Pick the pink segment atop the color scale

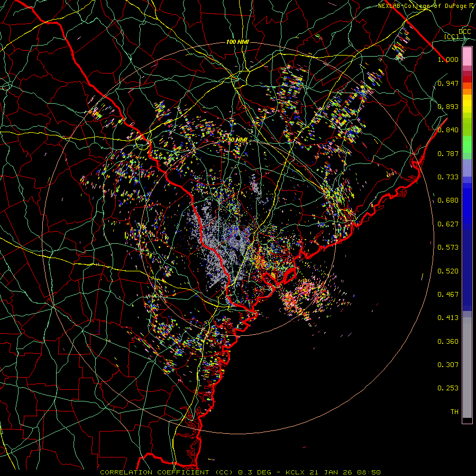467,57
